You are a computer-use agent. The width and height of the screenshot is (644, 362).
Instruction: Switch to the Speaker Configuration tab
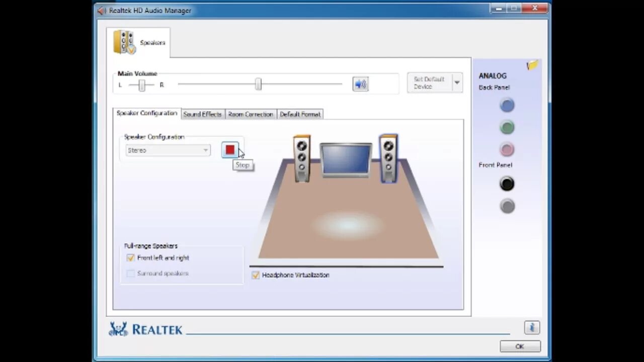[147, 113]
